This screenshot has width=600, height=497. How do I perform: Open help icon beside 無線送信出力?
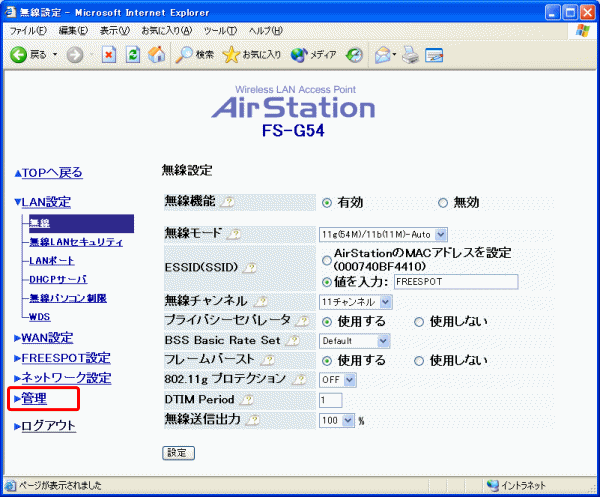tap(253, 420)
